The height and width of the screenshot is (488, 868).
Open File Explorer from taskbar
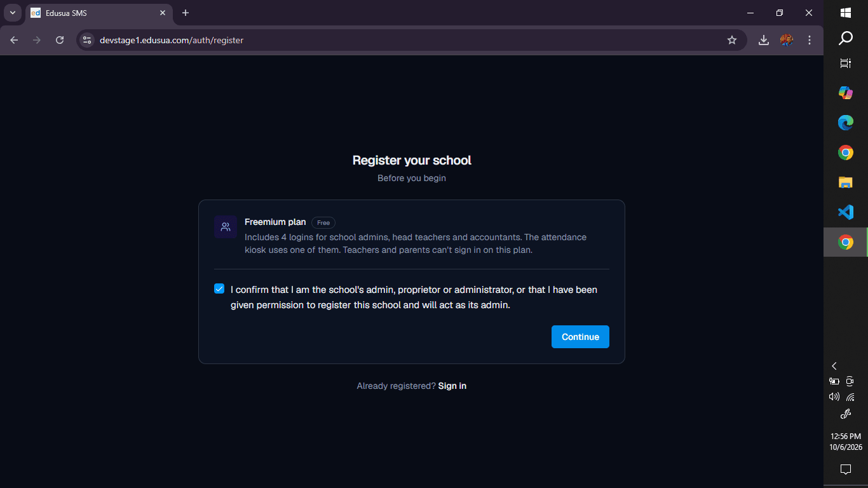846,182
